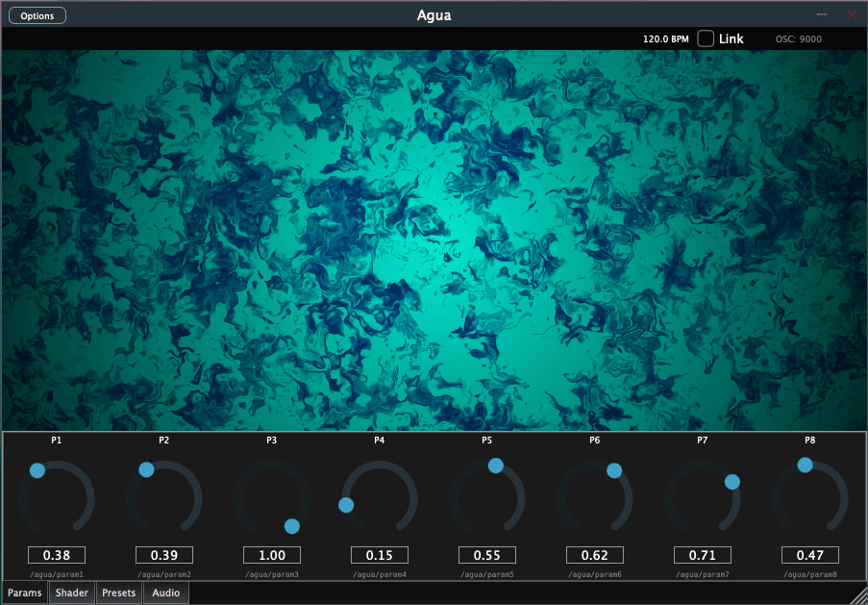
Task: Click the OSC: 9000 port label
Action: (798, 39)
